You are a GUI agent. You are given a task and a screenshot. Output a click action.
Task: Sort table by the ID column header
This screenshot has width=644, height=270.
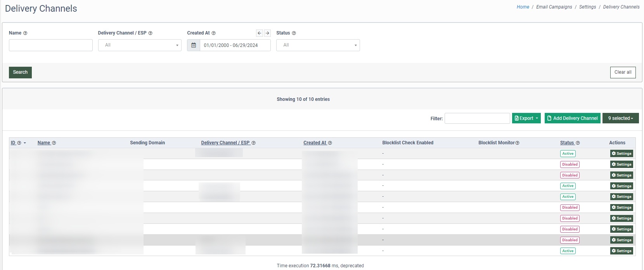pyautogui.click(x=13, y=143)
